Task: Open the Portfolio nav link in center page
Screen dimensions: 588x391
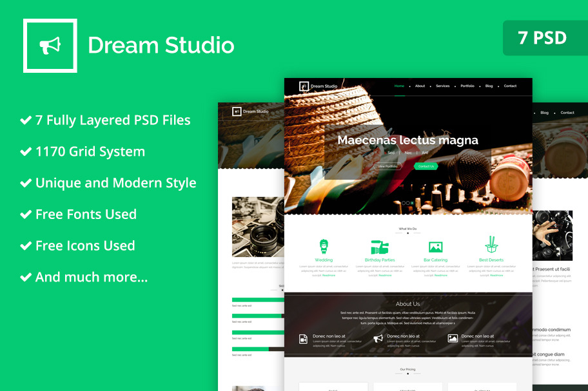Action: click(x=467, y=86)
